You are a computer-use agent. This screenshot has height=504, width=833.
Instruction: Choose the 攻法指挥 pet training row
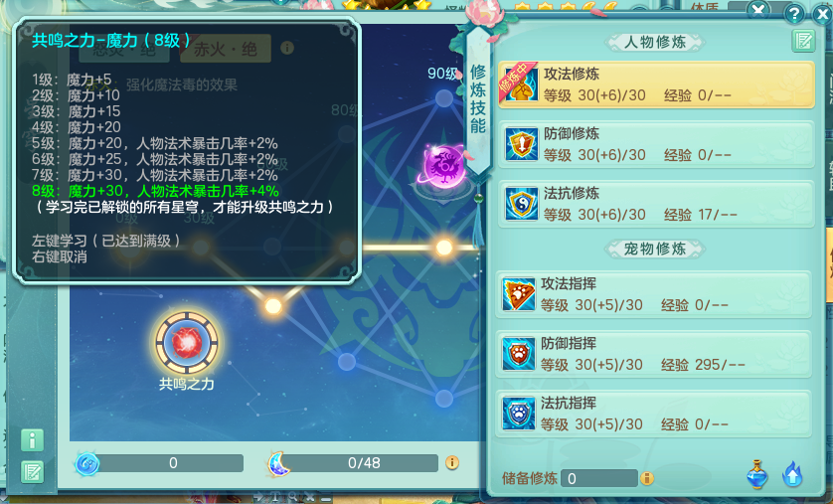(653, 294)
